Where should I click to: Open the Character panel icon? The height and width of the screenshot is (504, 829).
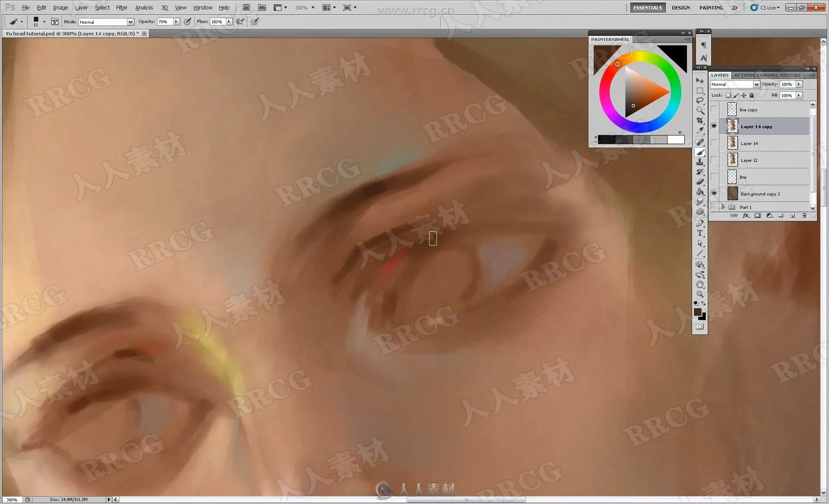(x=703, y=58)
